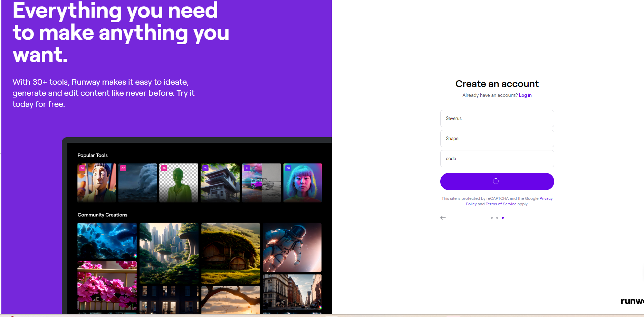This screenshot has width=644, height=317.
Task: Click into the code input field
Action: click(x=497, y=159)
